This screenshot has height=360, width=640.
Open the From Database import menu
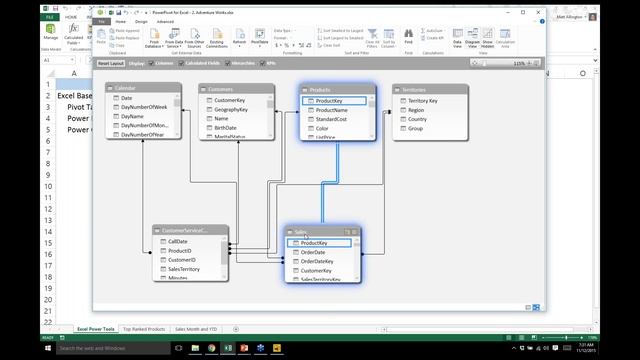point(154,38)
